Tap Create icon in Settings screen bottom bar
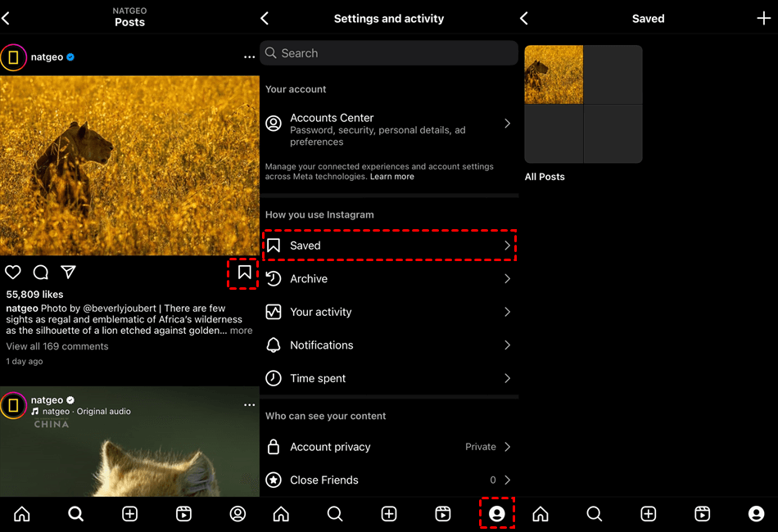The height and width of the screenshot is (532, 778). tap(389, 514)
